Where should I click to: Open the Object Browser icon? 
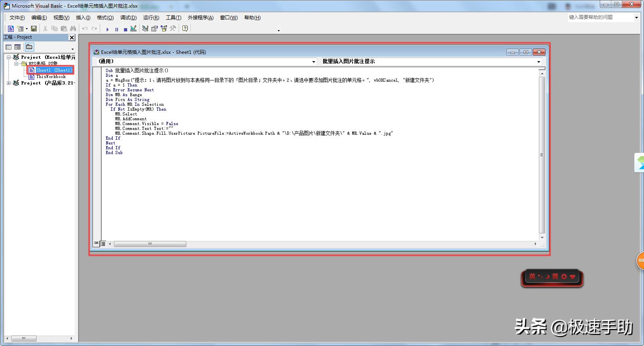[x=163, y=29]
